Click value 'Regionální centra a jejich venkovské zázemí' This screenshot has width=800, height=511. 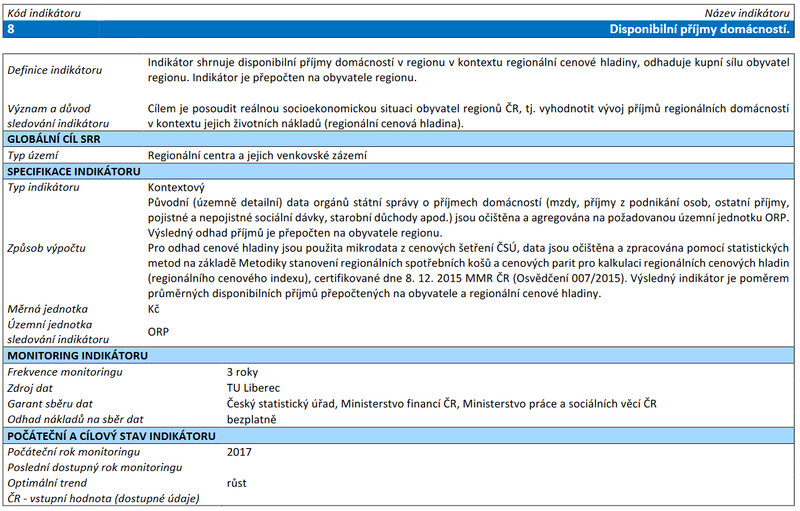[257, 156]
